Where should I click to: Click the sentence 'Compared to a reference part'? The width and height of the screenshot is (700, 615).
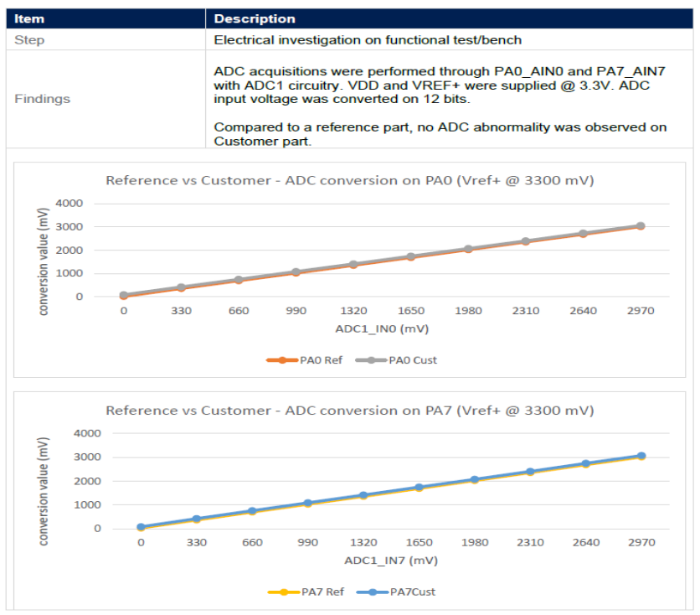pyautogui.click(x=440, y=134)
